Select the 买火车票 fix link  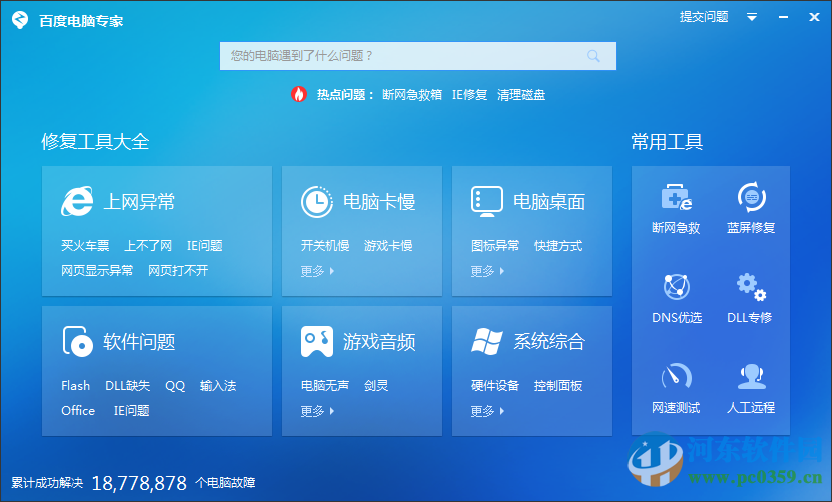click(x=85, y=246)
